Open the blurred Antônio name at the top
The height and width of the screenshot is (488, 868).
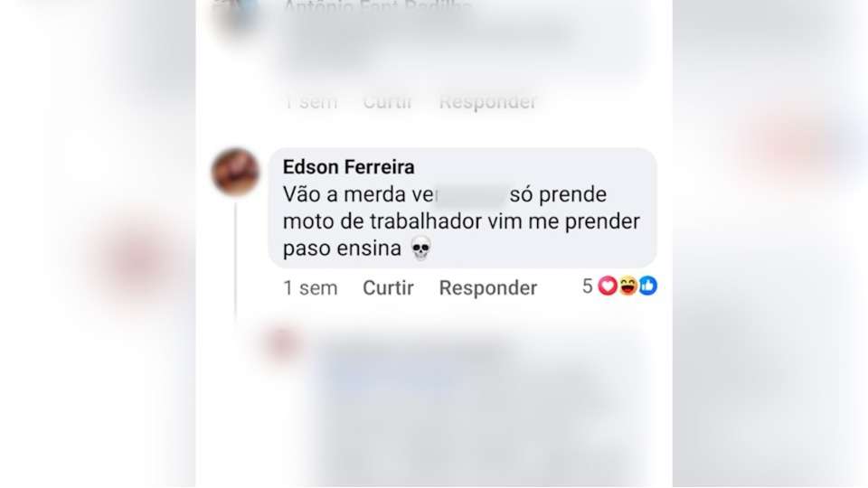[378, 7]
